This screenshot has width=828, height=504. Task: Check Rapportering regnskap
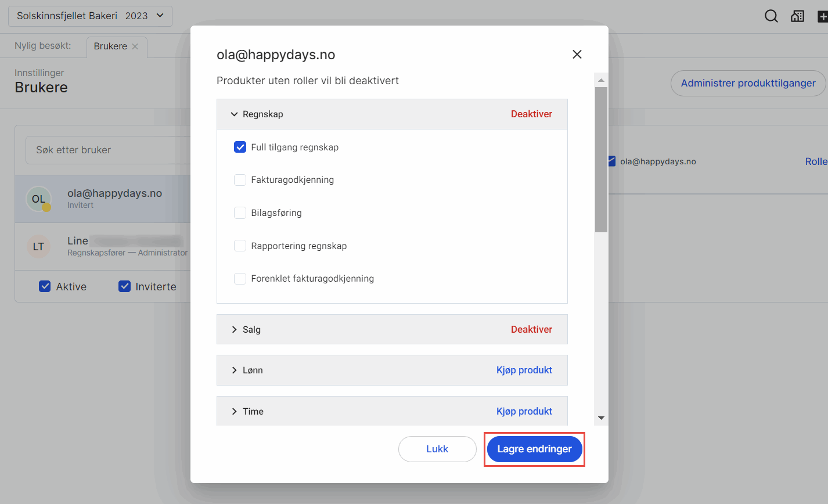pyautogui.click(x=240, y=246)
